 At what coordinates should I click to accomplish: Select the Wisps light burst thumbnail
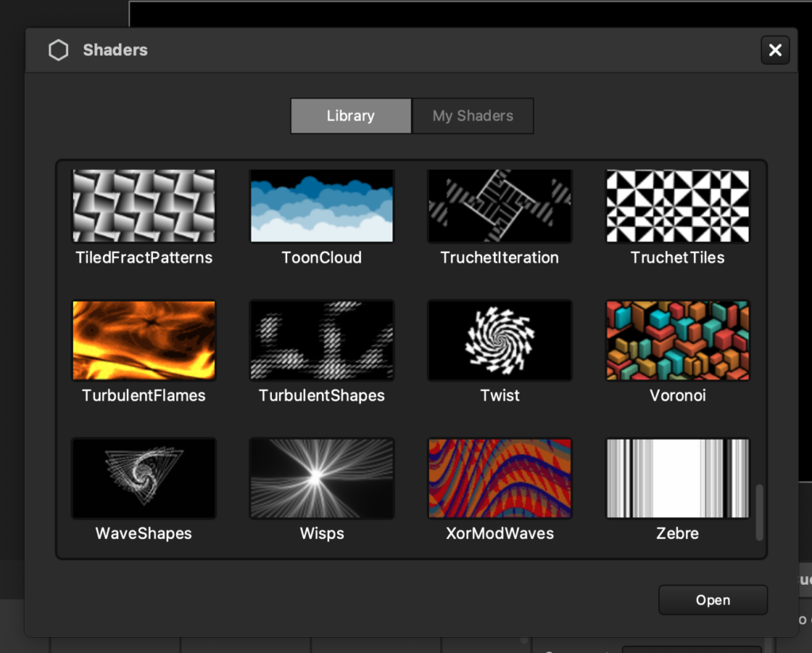coord(322,478)
